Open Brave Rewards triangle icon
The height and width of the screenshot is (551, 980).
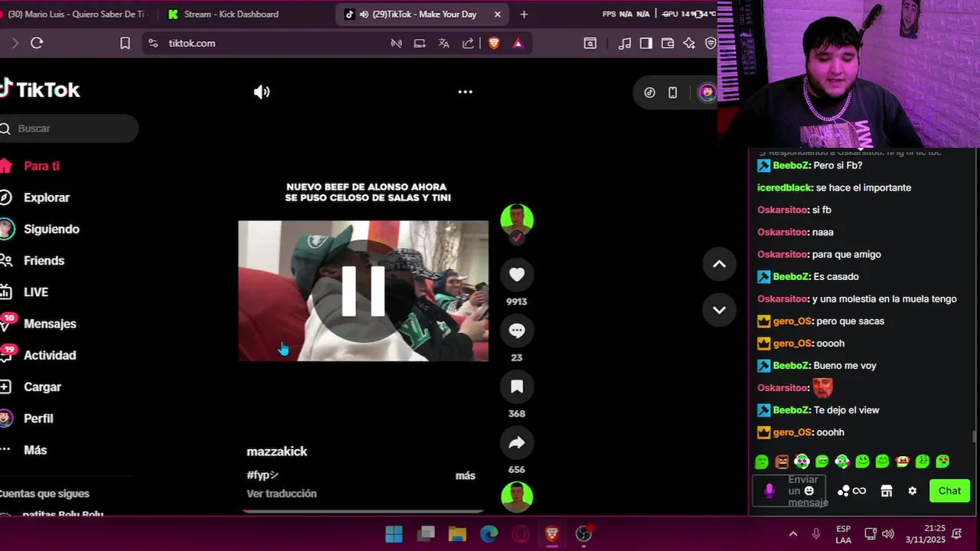click(518, 44)
